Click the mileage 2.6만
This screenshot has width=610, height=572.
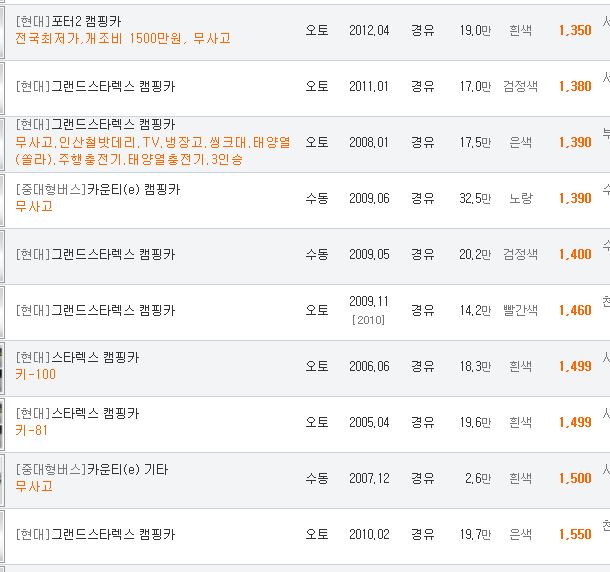(478, 478)
